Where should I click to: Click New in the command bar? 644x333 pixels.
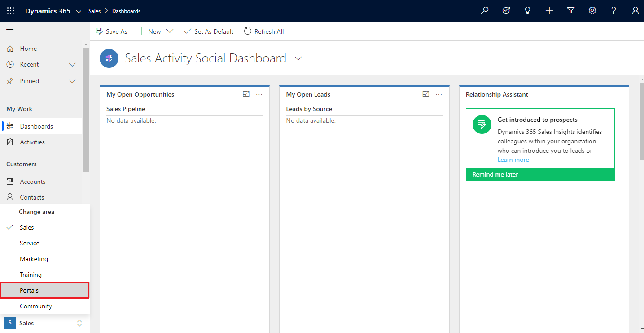point(149,31)
